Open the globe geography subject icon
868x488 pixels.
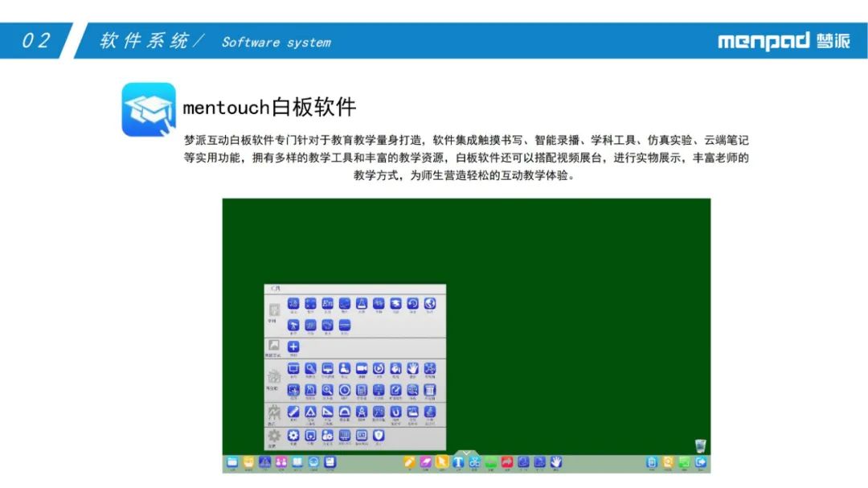point(429,304)
